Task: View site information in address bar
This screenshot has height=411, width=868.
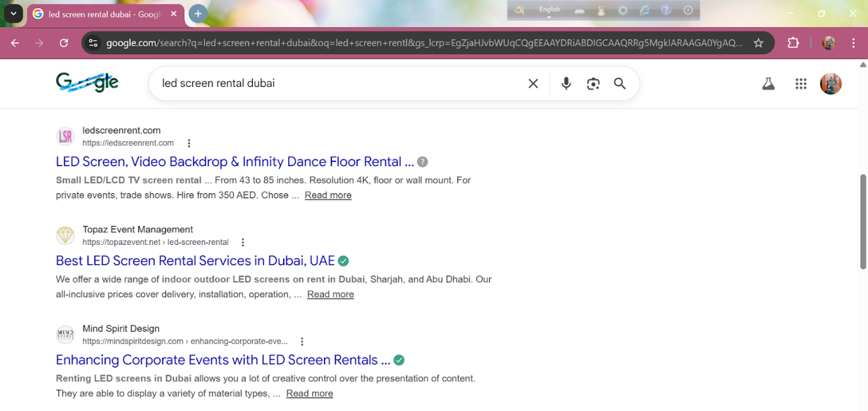Action: click(x=93, y=43)
